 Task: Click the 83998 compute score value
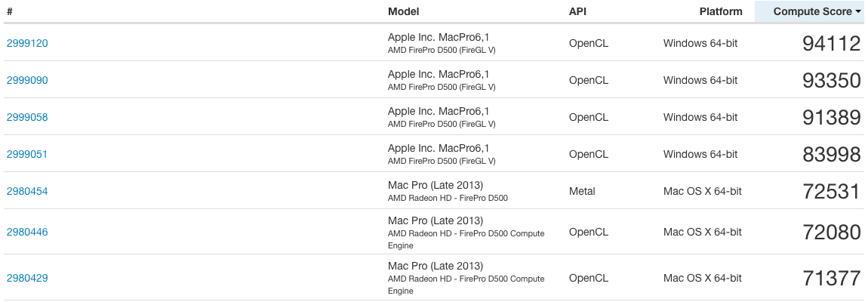(x=832, y=155)
